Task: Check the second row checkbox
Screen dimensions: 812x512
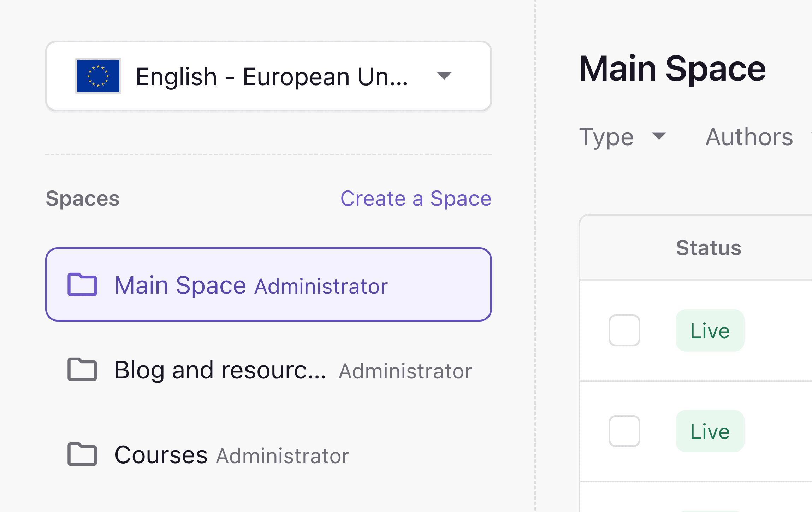Action: click(x=624, y=431)
